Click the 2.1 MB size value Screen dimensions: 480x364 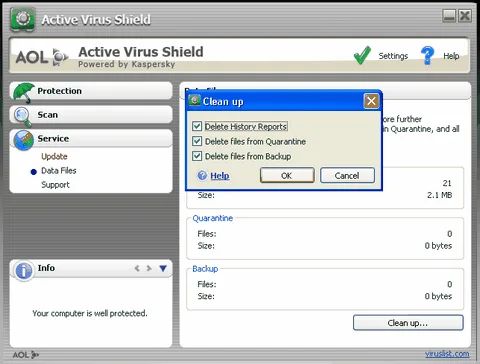pos(439,195)
